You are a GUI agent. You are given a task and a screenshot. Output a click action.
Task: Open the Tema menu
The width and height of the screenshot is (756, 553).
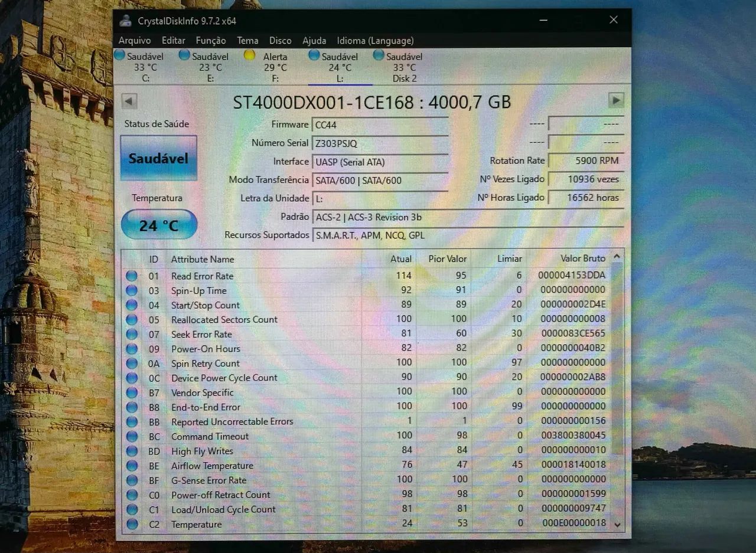247,41
